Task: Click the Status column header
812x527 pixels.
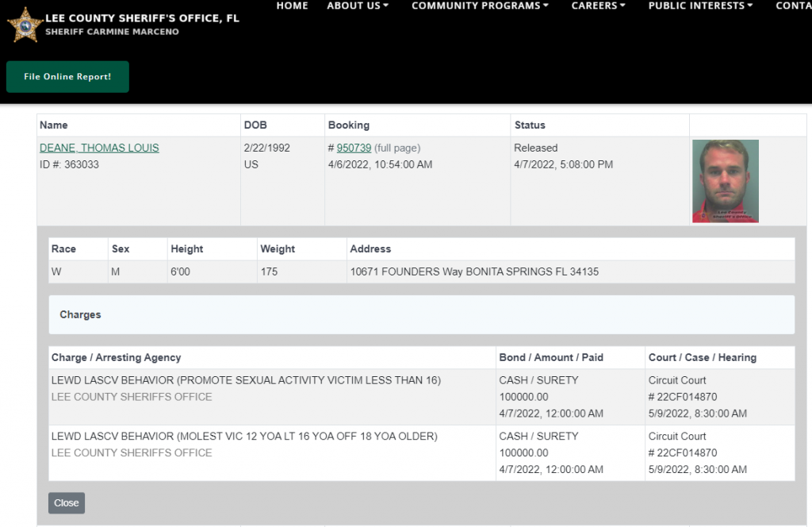Action: click(530, 125)
